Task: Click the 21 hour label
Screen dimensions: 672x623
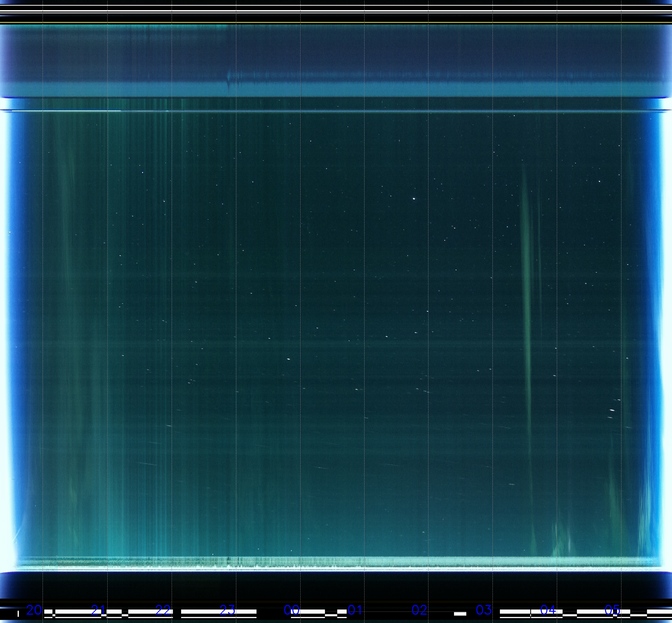Action: [98, 610]
